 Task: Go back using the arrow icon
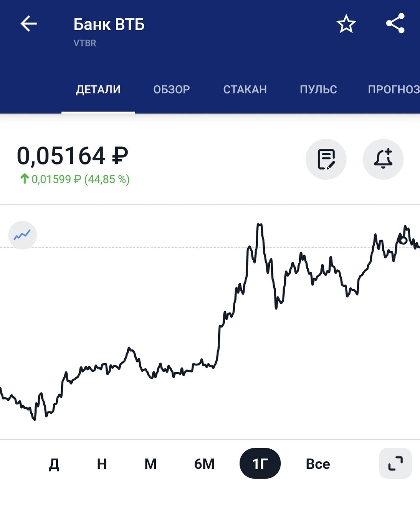[29, 24]
